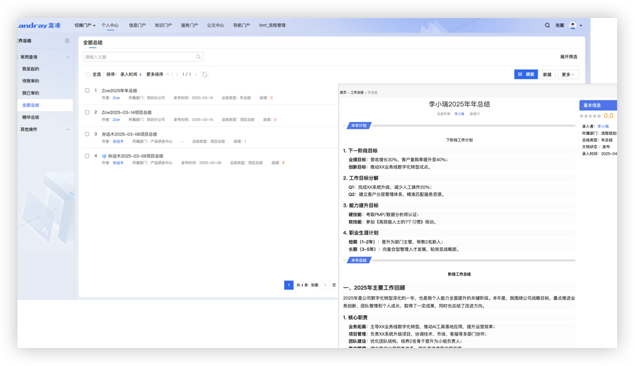Open the 切换门户 portal switch dropdown
Image resolution: width=635 pixels, height=366 pixels.
[x=85, y=25]
